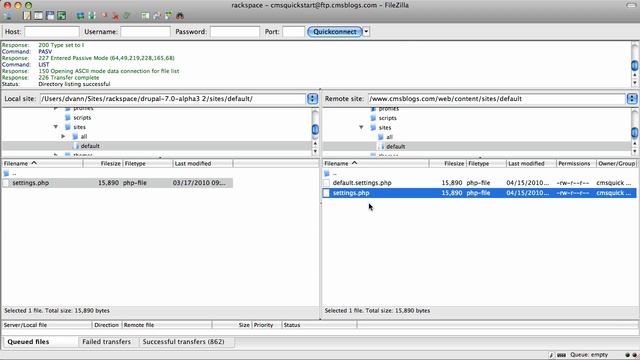Click the default.settings.php file icon
640x360 pixels.
[x=326, y=183]
